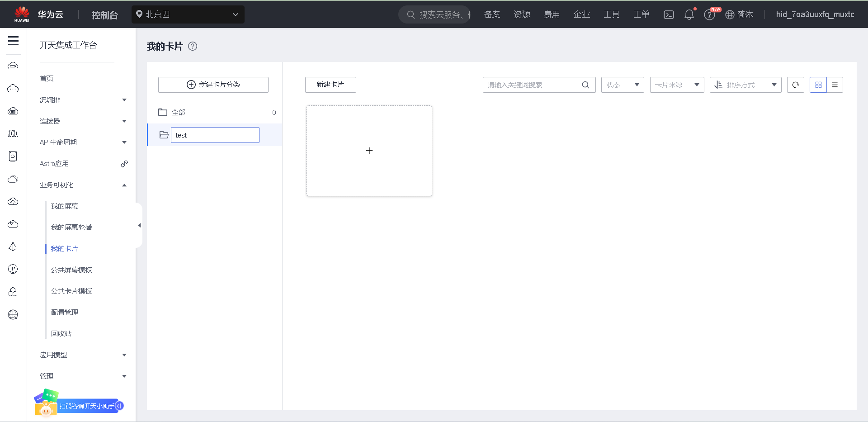
Task: Open 回收站 page
Action: point(61,334)
